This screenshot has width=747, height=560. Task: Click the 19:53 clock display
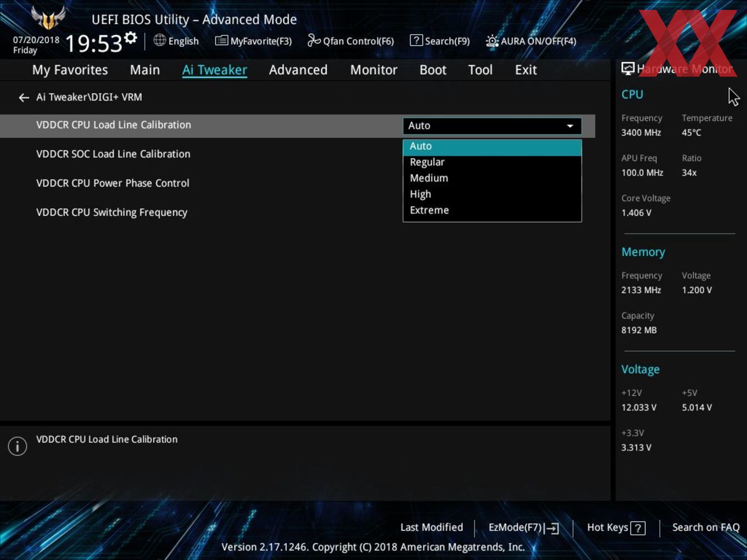(x=93, y=43)
